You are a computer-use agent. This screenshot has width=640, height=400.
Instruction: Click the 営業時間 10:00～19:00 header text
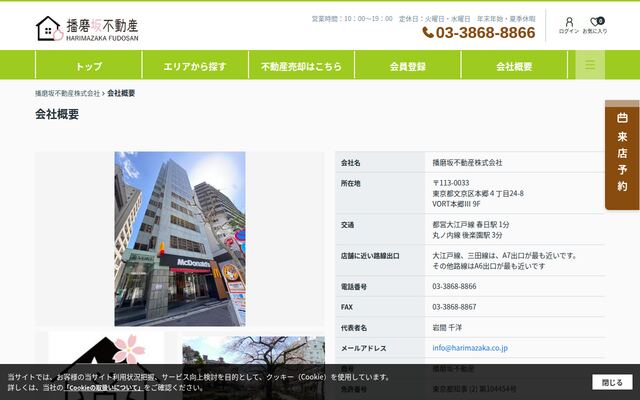tap(352, 19)
